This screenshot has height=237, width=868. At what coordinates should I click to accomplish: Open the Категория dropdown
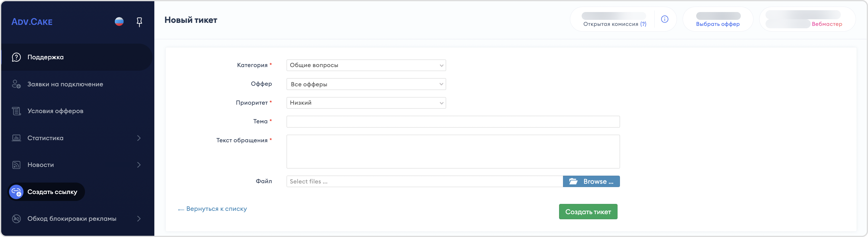point(366,65)
